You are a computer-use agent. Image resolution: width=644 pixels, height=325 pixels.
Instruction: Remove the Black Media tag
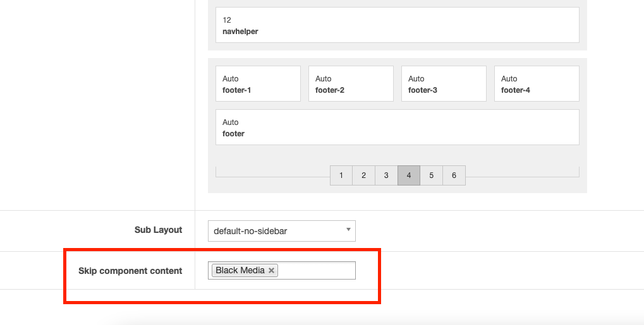click(271, 271)
